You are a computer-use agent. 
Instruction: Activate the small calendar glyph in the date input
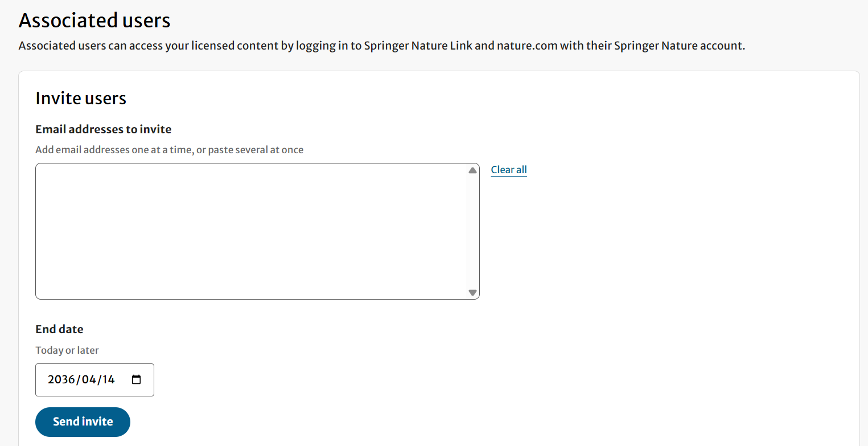tap(136, 378)
